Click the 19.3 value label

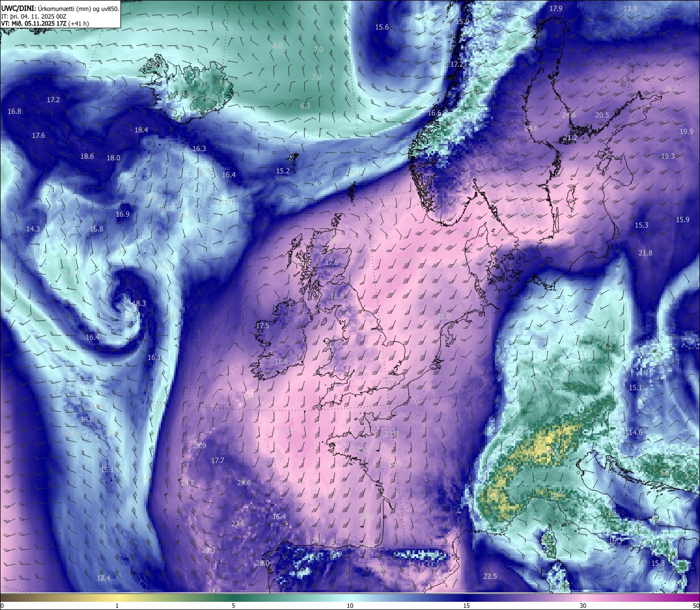[668, 156]
